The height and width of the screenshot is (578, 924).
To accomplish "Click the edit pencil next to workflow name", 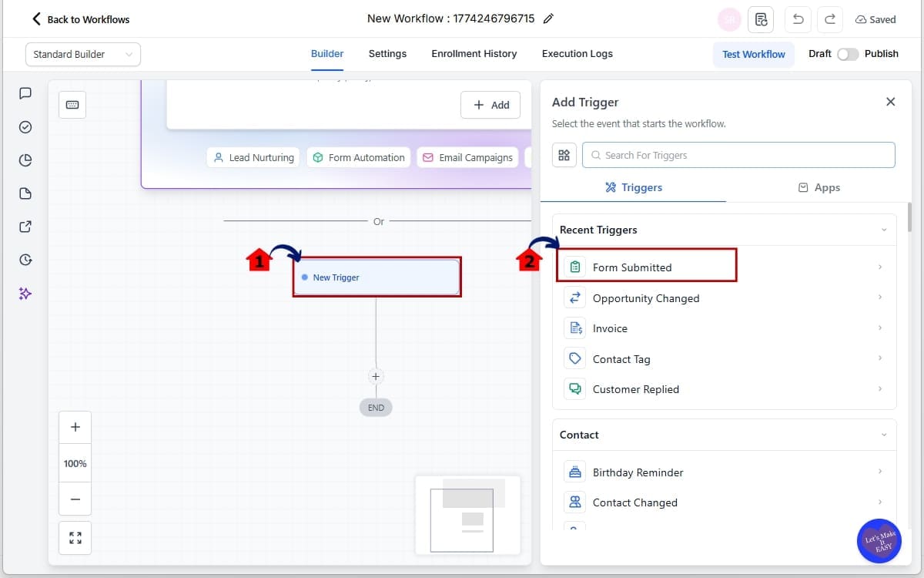I will pyautogui.click(x=548, y=18).
